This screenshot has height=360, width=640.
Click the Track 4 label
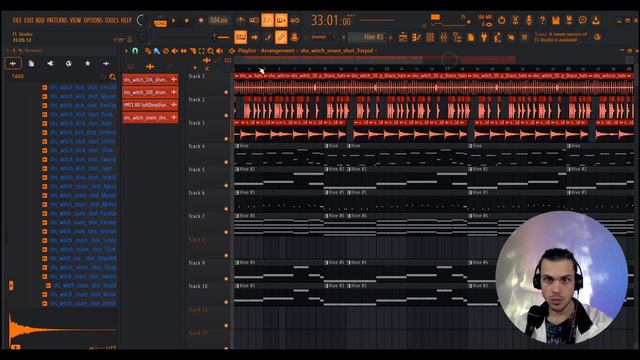point(196,146)
